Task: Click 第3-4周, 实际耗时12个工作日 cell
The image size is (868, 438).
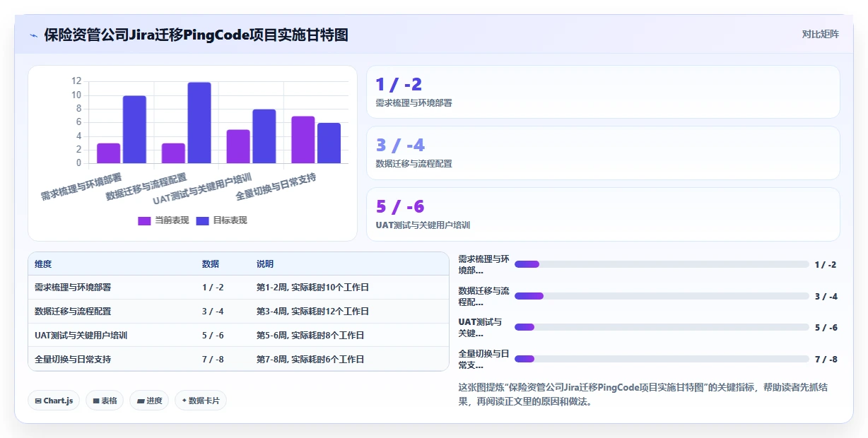Action: (x=349, y=312)
